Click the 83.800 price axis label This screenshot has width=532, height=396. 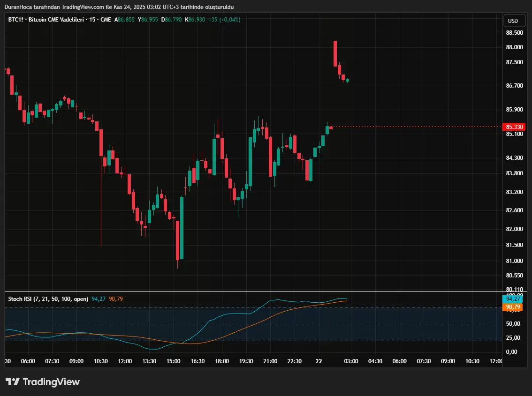(514, 173)
